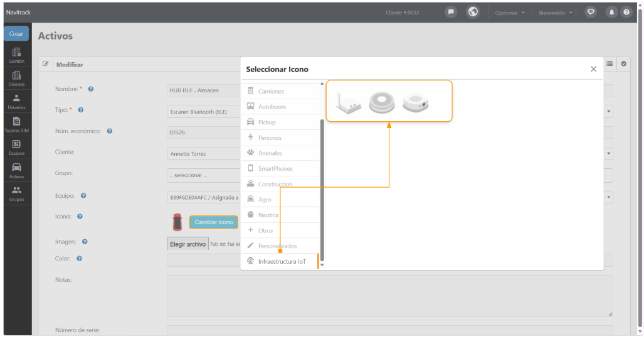Show help for the Nombre field

point(91,89)
